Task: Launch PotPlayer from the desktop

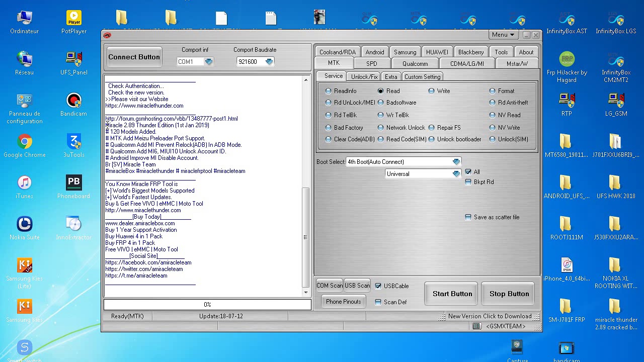Action: [74, 23]
